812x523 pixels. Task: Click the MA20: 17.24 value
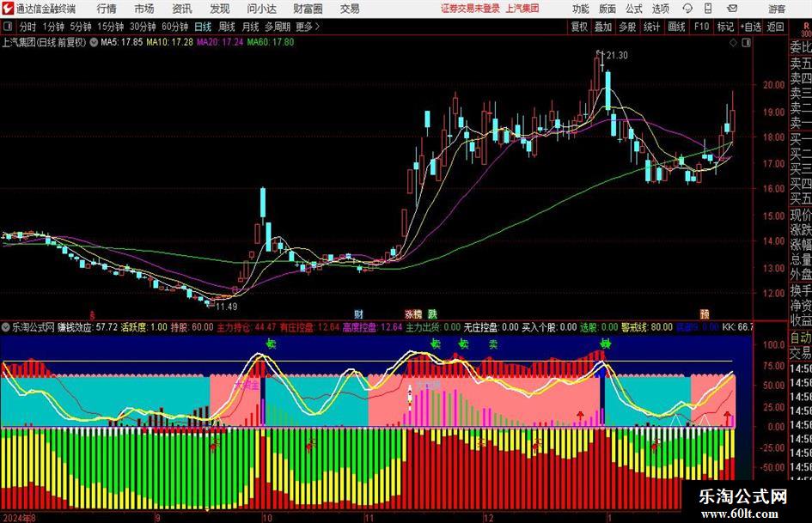pos(220,42)
